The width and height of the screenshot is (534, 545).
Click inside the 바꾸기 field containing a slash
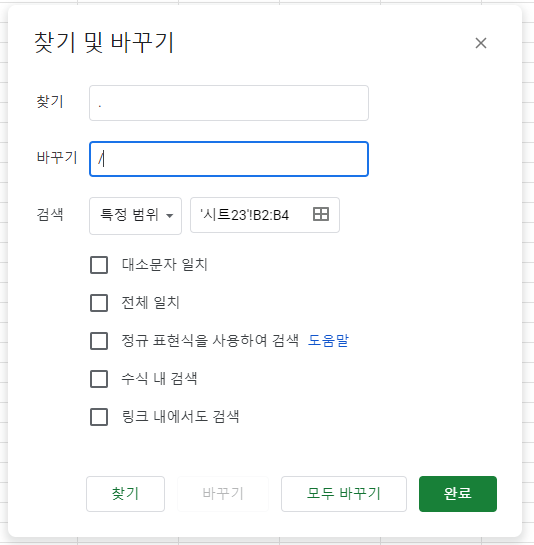click(x=229, y=159)
